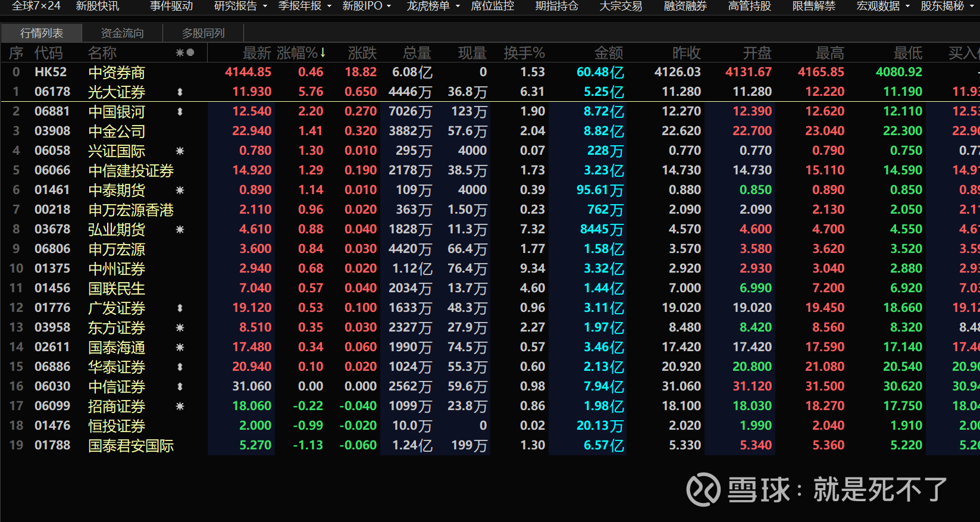Image resolution: width=980 pixels, height=522 pixels.
Task: Open the 新股快讯 menu item
Action: (98, 6)
